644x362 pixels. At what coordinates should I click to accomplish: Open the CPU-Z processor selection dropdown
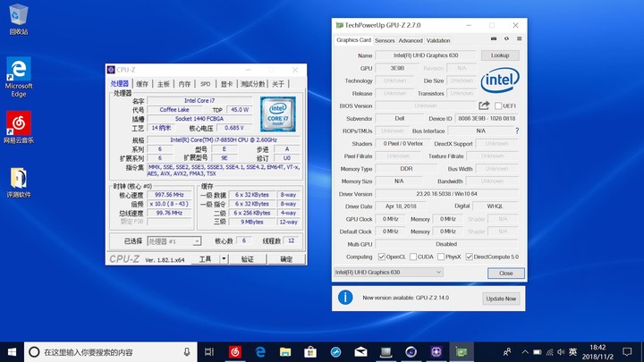coord(176,241)
